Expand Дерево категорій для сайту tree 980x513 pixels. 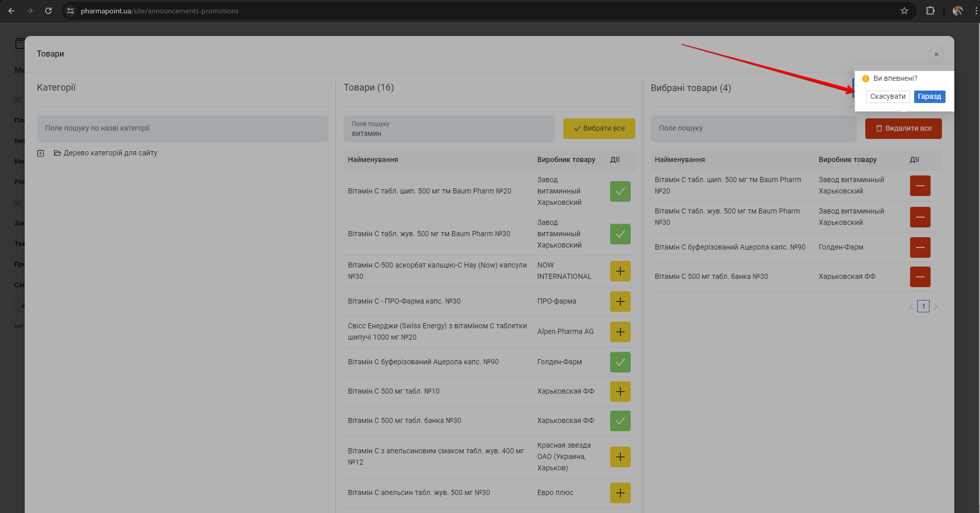pyautogui.click(x=41, y=153)
